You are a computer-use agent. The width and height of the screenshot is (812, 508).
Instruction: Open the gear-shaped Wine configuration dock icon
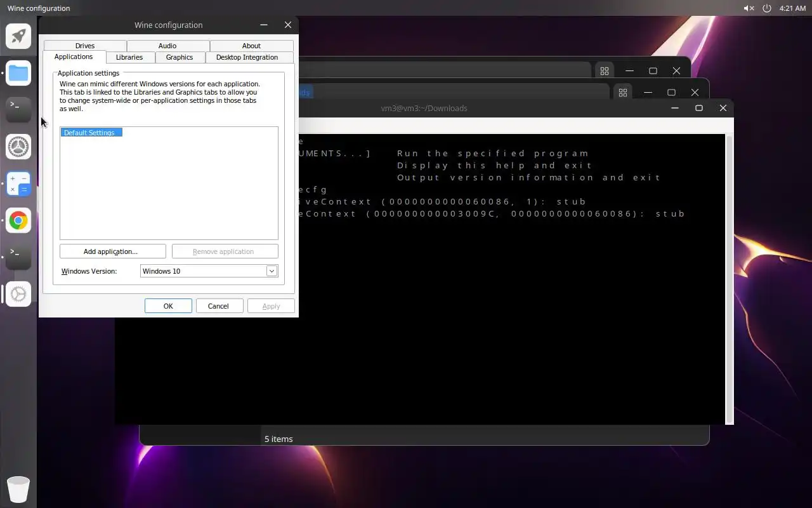(x=18, y=294)
